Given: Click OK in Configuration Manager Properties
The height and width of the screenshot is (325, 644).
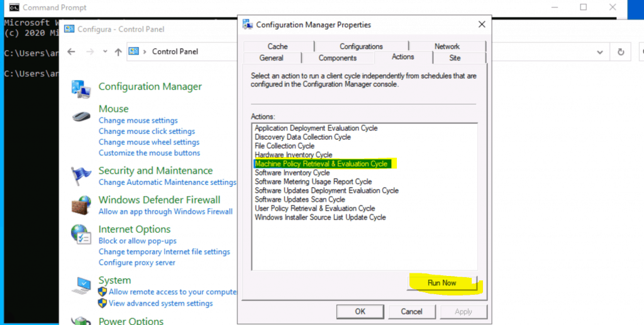Looking at the screenshot, I should pos(360,311).
